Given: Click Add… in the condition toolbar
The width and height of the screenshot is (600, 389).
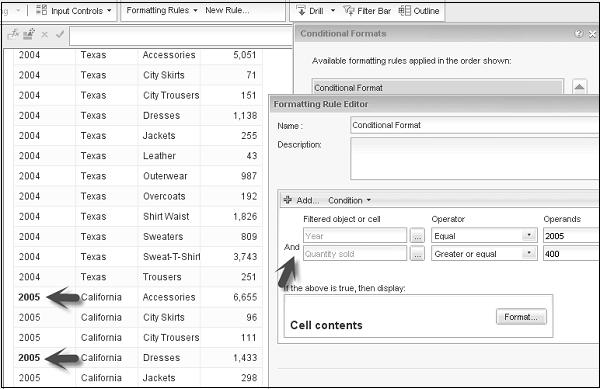Looking at the screenshot, I should point(302,200).
